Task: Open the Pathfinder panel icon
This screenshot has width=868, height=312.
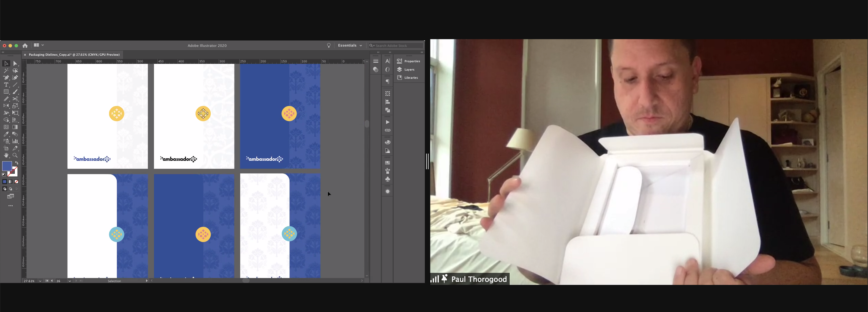Action: click(x=388, y=110)
